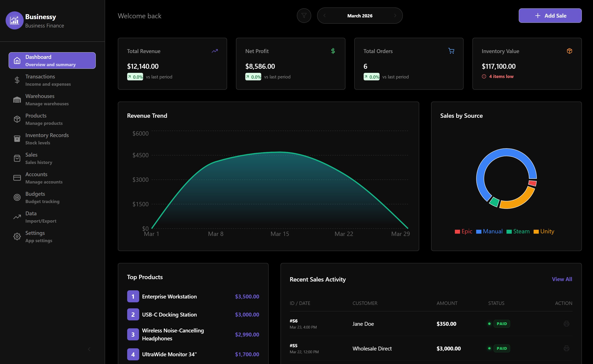Select Enterprise Workstation in Top Products

[169, 296]
